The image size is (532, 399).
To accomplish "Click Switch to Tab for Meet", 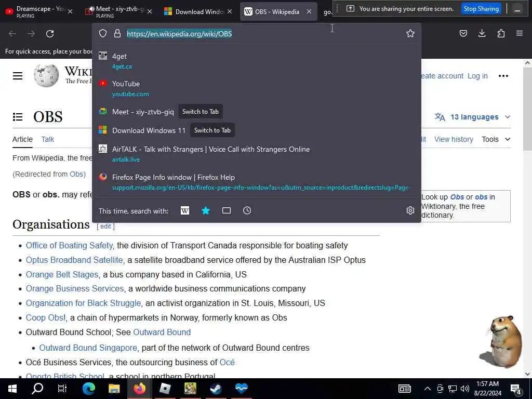I will 200,112.
